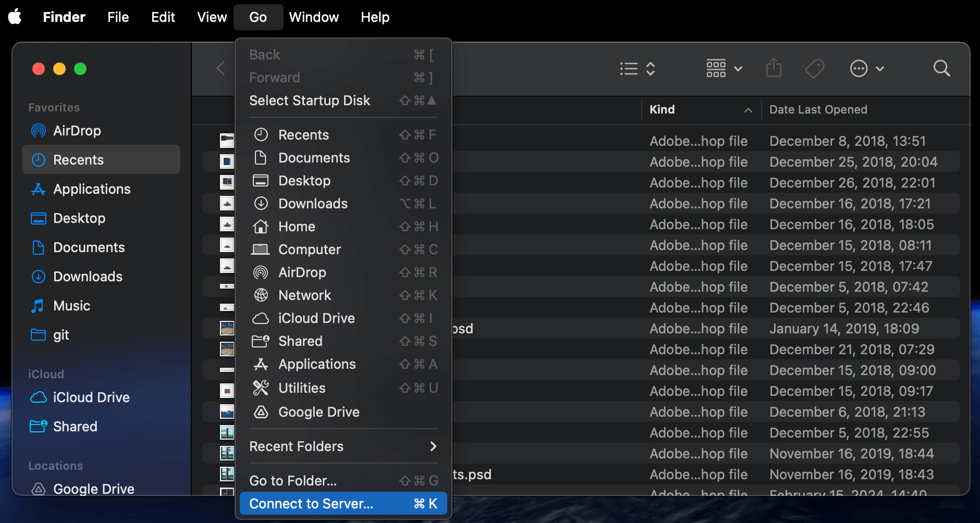The width and height of the screenshot is (980, 523).
Task: Click the Home house icon in Go menu
Action: click(x=261, y=226)
